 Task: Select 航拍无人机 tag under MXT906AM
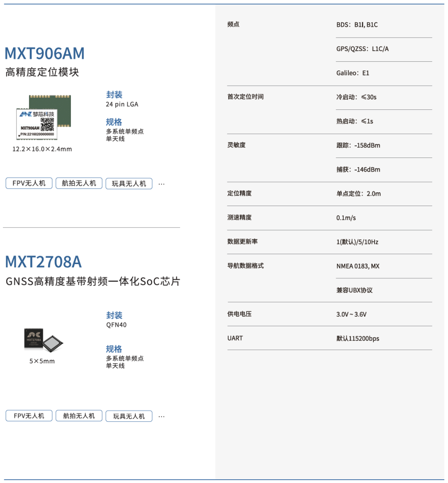click(x=79, y=183)
